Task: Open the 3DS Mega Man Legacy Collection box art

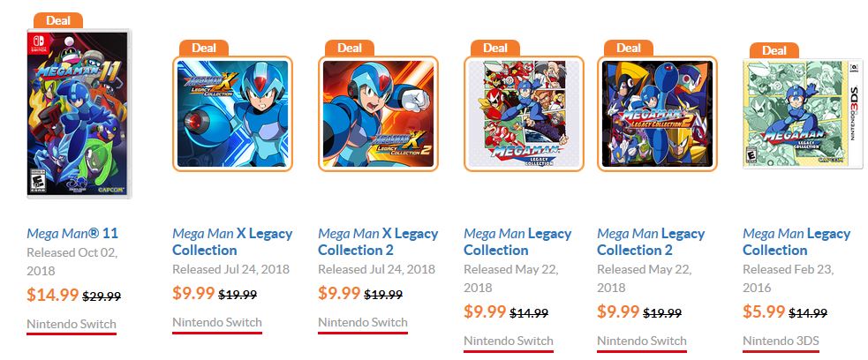Action: tap(803, 113)
